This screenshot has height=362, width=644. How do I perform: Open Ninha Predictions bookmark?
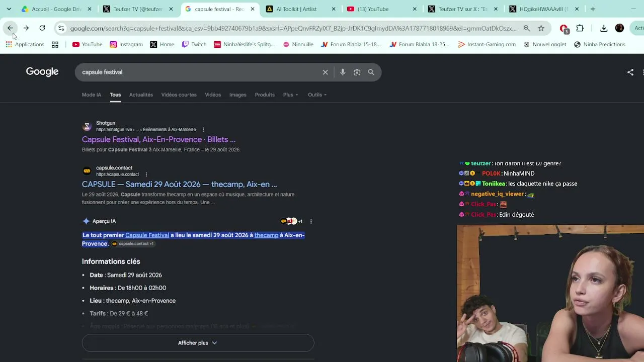coord(600,44)
